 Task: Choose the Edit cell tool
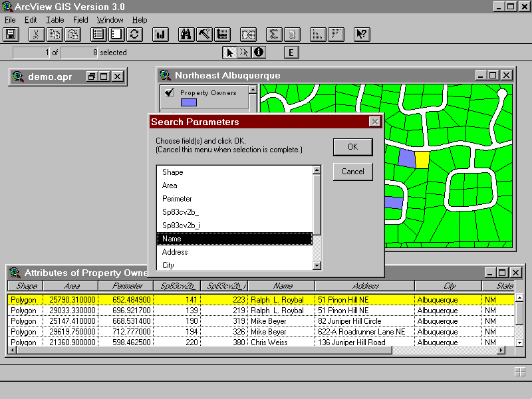(244, 53)
